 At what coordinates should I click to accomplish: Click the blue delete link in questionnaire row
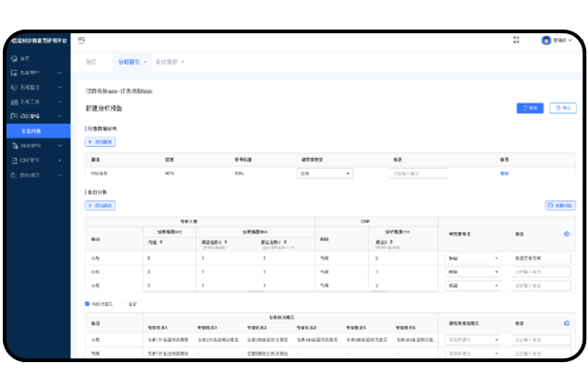click(505, 174)
